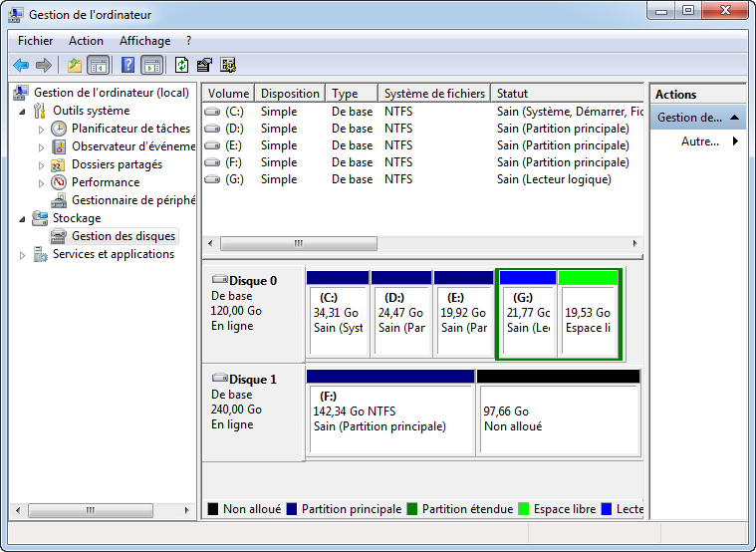Click the Up one level folder icon
This screenshot has height=552, width=756.
pyautogui.click(x=74, y=66)
